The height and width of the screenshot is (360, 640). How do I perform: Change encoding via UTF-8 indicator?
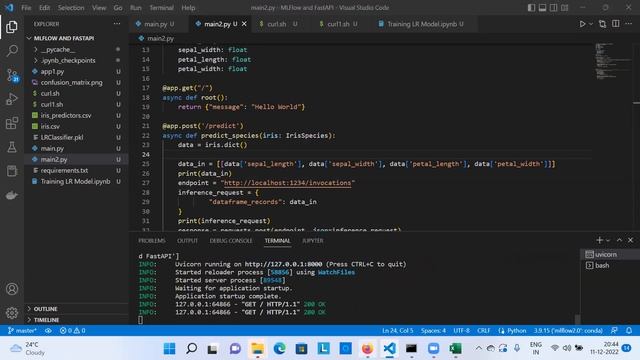point(461,331)
